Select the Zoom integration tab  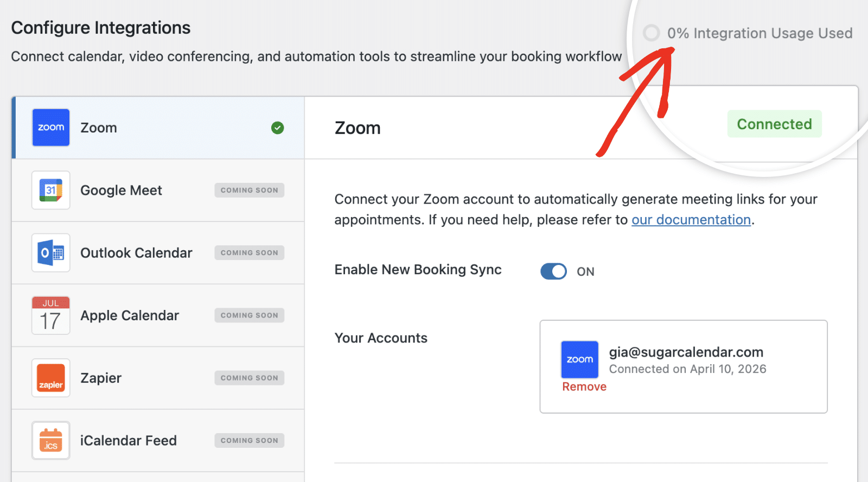click(158, 128)
